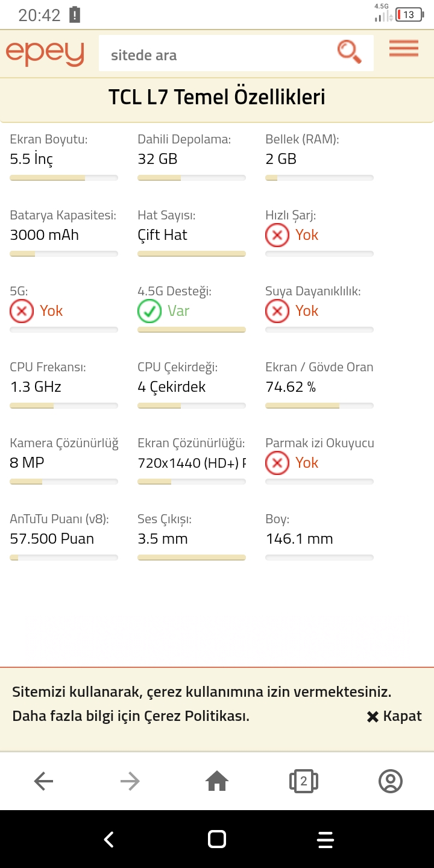Click in the 'sitede ara' search field
This screenshot has width=434, height=868.
[217, 55]
